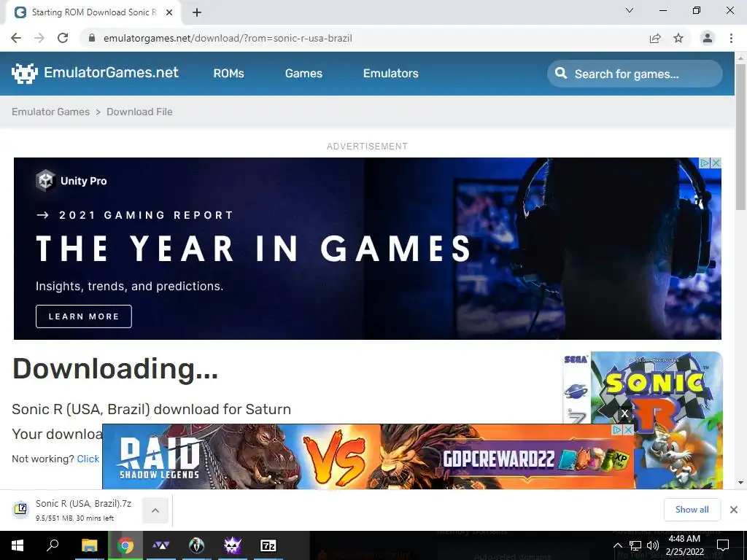The width and height of the screenshot is (747, 560).
Task: Show all downloads
Action: pyautogui.click(x=692, y=510)
